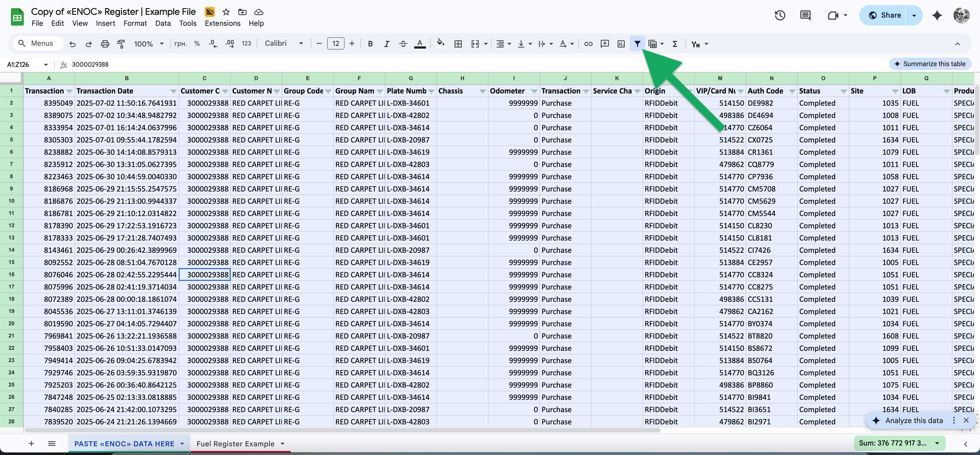Click the Merge cells icon
980x455 pixels.
[475, 44]
